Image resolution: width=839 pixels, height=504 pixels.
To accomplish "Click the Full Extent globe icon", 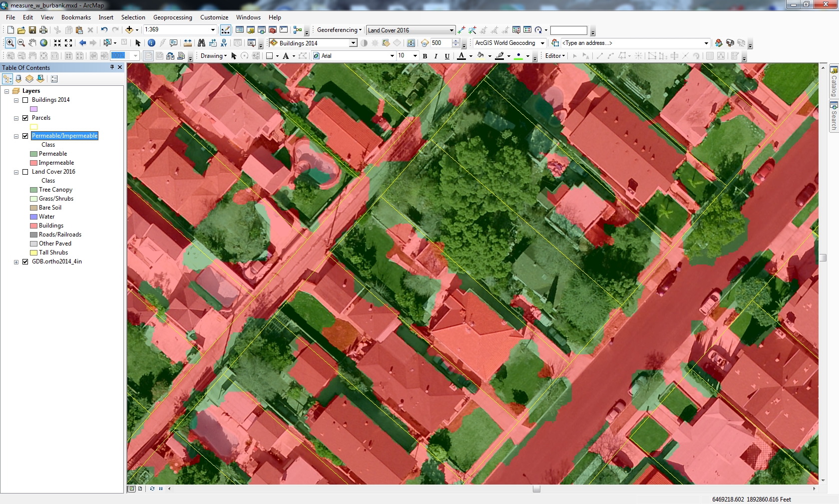I will coord(44,43).
